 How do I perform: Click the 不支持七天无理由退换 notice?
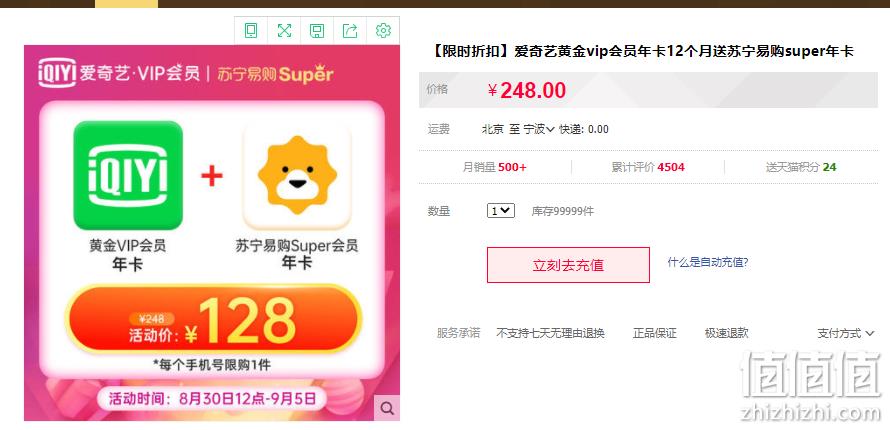point(550,334)
